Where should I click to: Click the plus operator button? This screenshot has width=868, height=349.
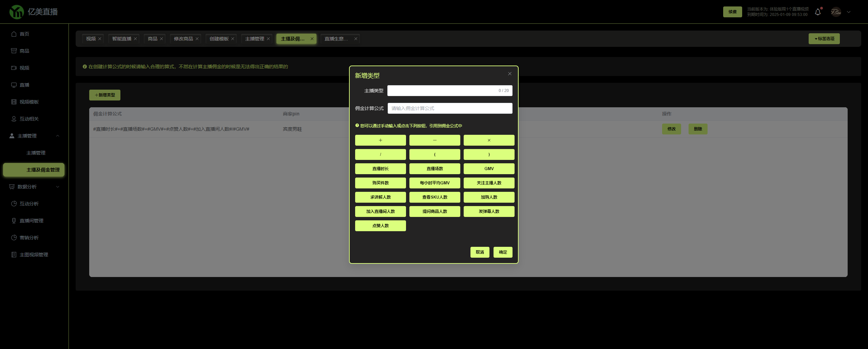380,140
